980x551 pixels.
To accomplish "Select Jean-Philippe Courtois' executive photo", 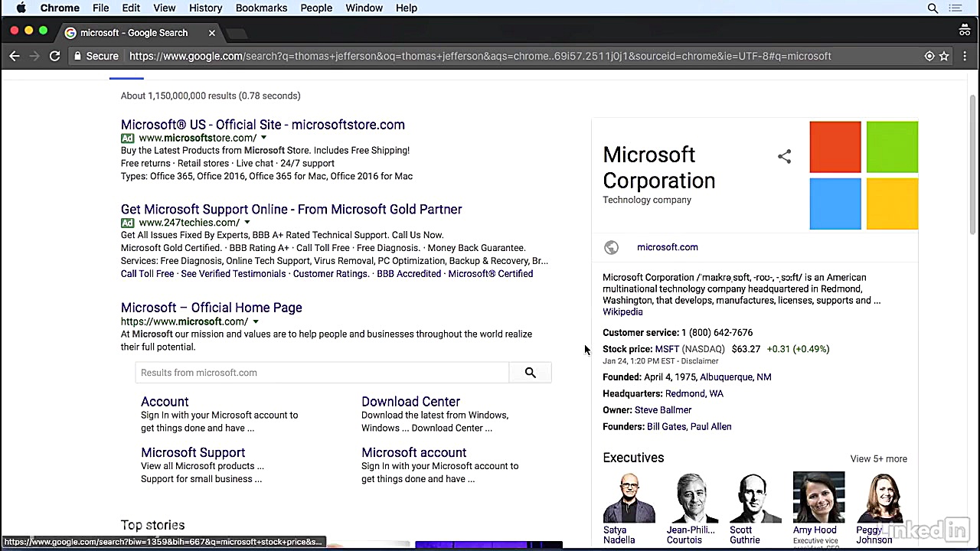I will point(692,497).
